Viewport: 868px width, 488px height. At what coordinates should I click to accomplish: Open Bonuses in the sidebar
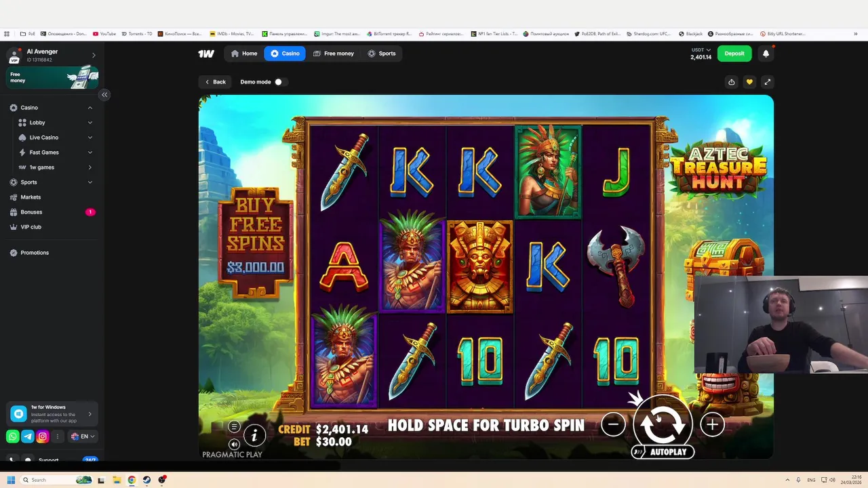52,212
